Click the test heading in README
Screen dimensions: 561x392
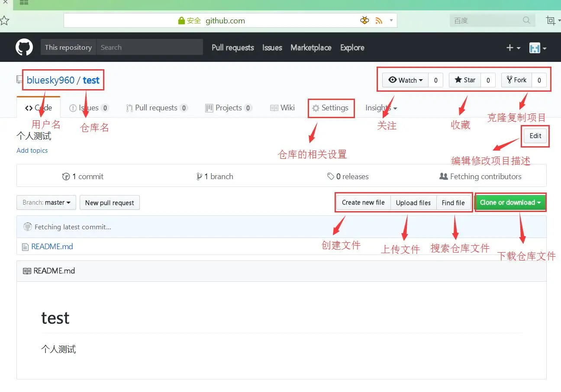coord(55,318)
